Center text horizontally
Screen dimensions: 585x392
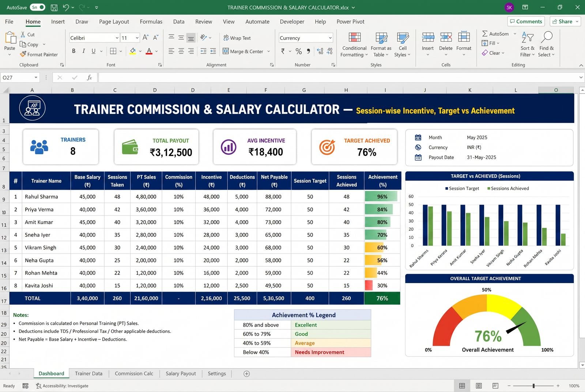[181, 51]
